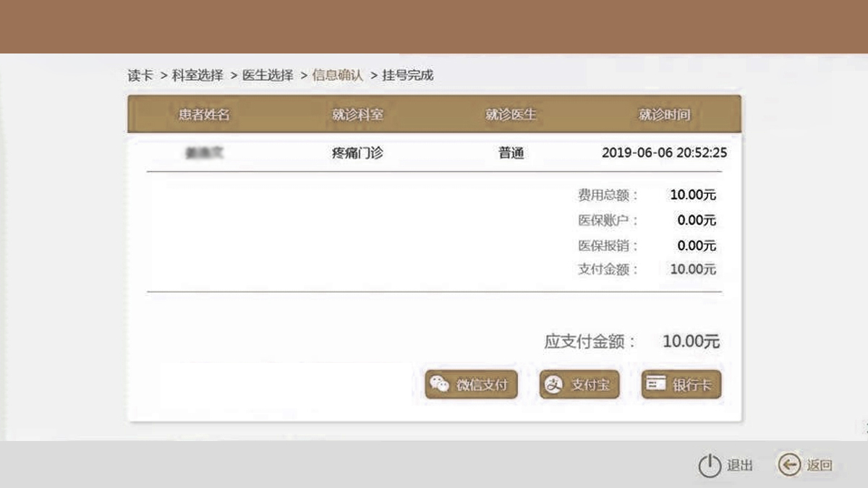Click the 2019-06-06 20:52:25 visit time
Screen dimensions: 868x488
click(664, 153)
